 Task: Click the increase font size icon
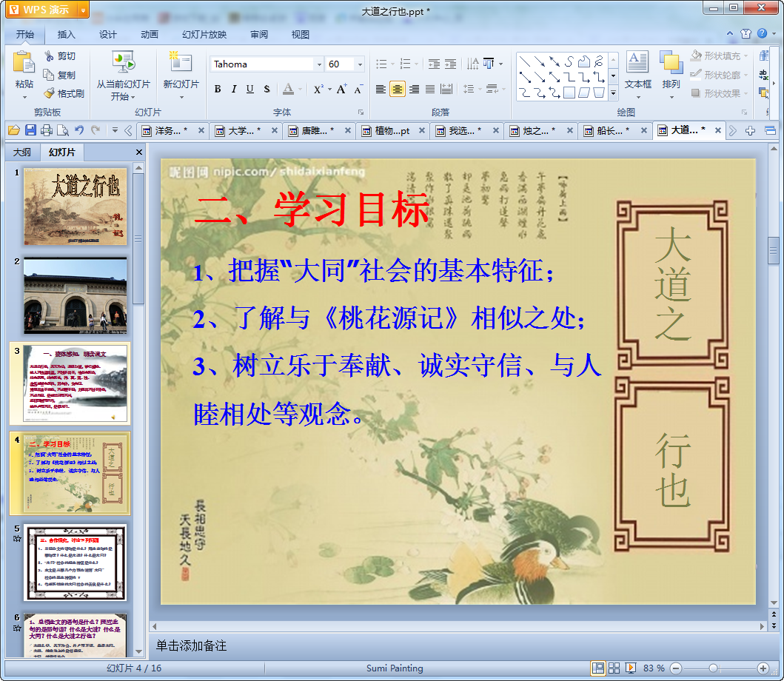(341, 89)
